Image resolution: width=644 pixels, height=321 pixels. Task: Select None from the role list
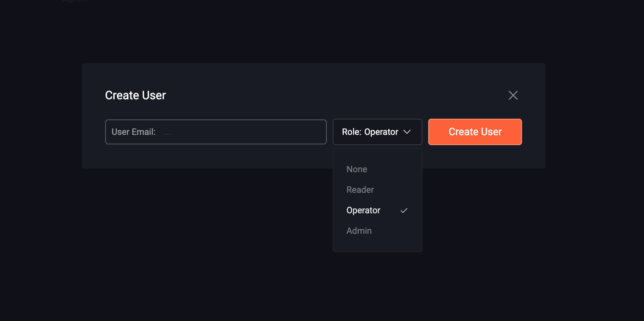357,169
